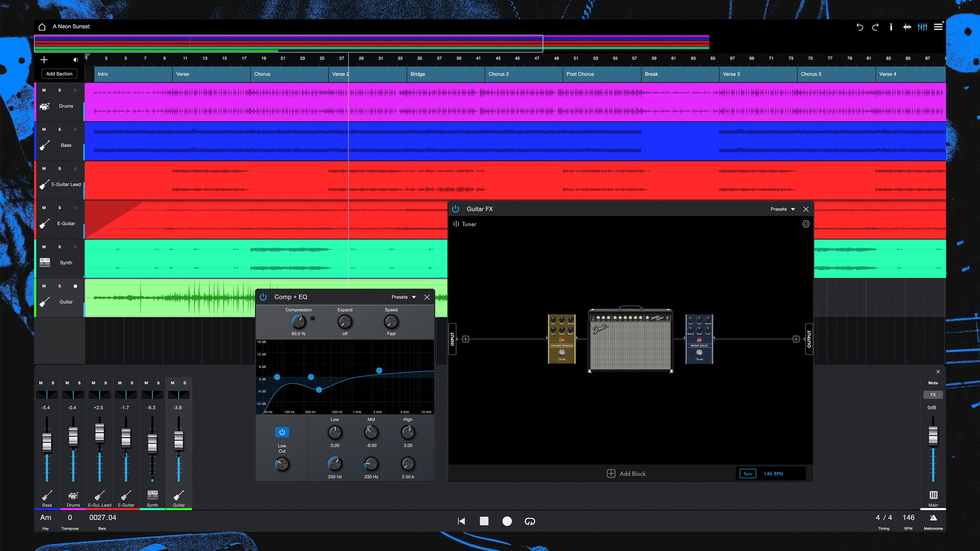The height and width of the screenshot is (551, 980).
Task: Open the hamburger menu top right
Action: (938, 27)
